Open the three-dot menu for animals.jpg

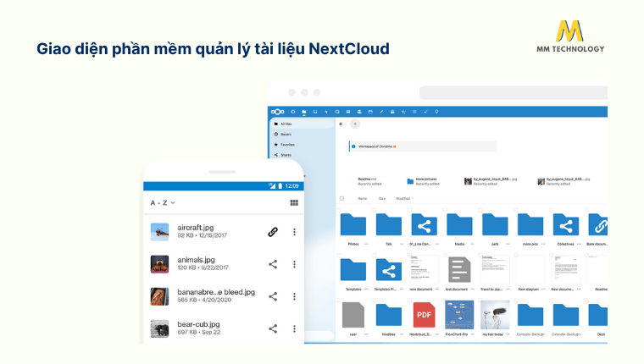coord(295,264)
